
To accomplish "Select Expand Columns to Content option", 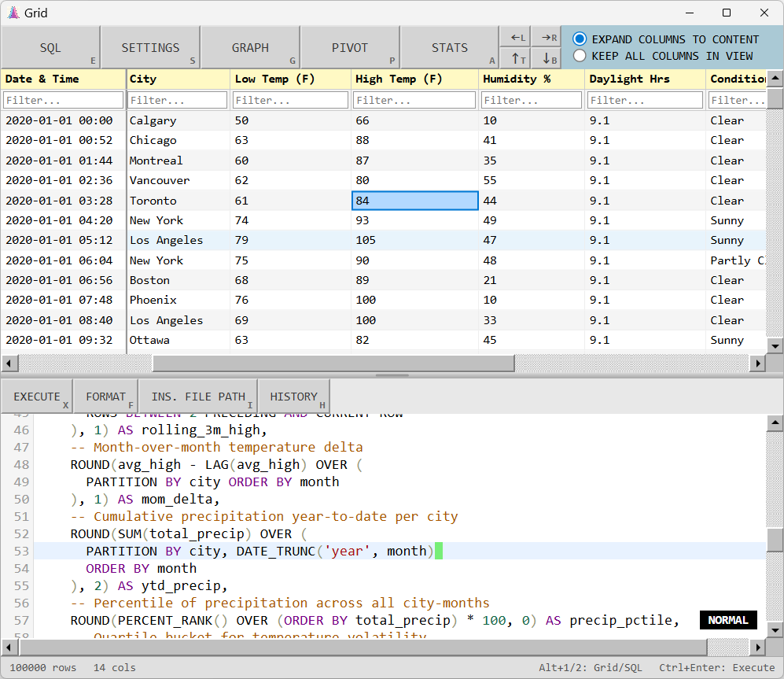I will (580, 39).
